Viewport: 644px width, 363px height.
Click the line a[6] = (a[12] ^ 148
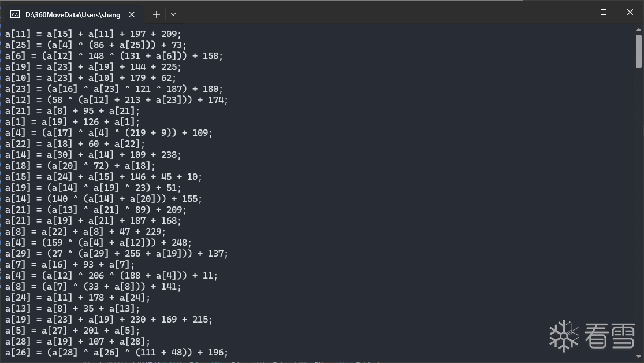(114, 56)
